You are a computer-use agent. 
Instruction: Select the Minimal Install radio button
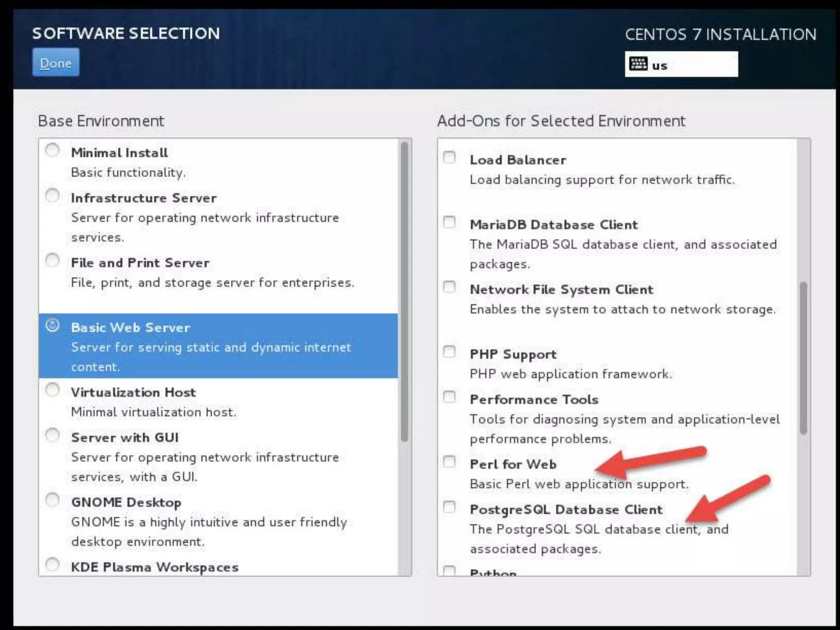click(52, 151)
